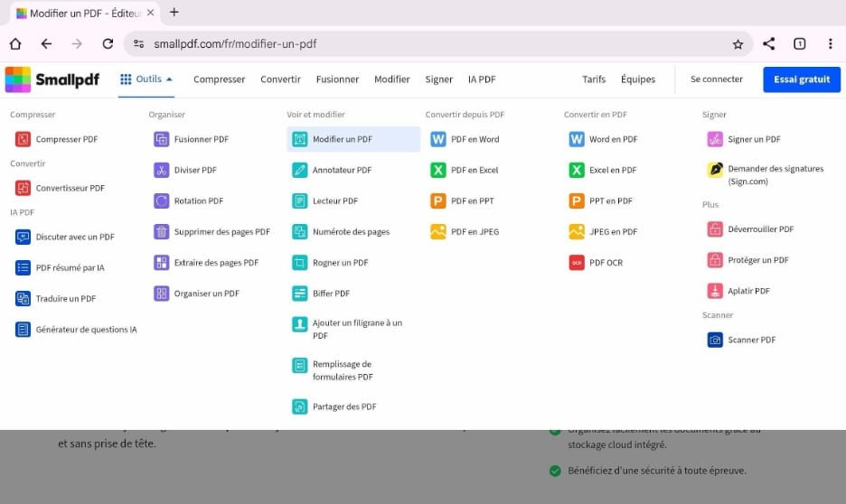Screen dimensions: 846x504
Task: Open the Demander des signatures pen icon
Action: pyautogui.click(x=715, y=169)
